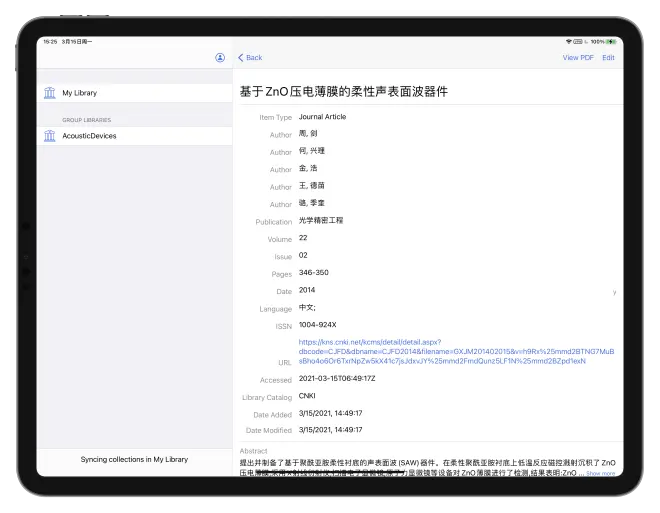The height and width of the screenshot is (513, 660).
Task: Select the Language value 中文;
Action: (x=307, y=308)
